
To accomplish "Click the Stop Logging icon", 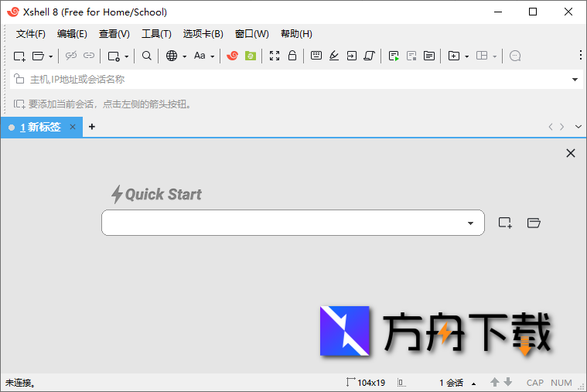I will [x=411, y=56].
